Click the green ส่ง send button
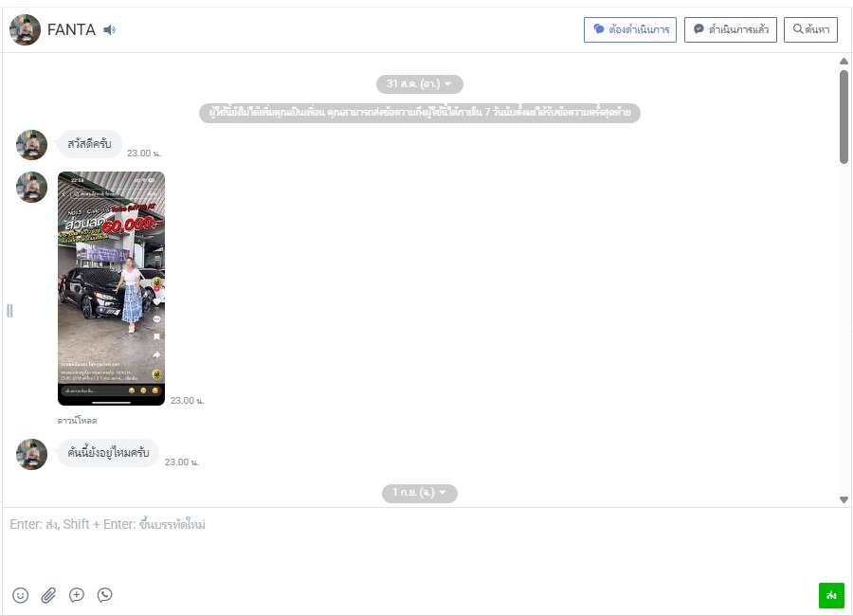The width and height of the screenshot is (853, 616). click(831, 595)
